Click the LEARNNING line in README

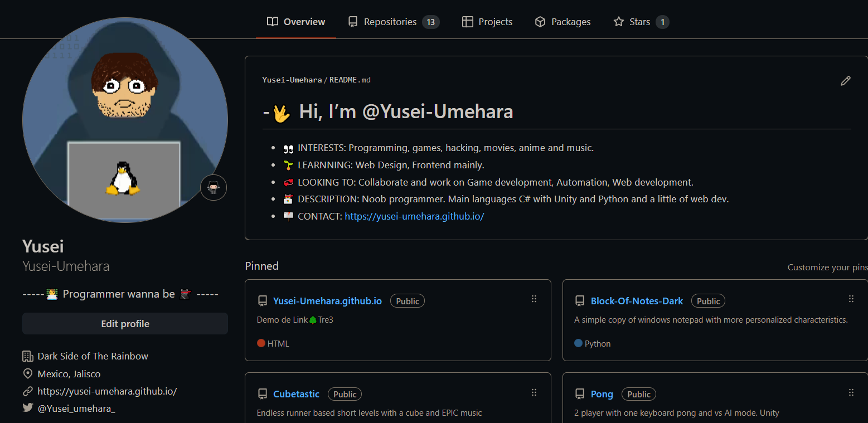pyautogui.click(x=384, y=165)
